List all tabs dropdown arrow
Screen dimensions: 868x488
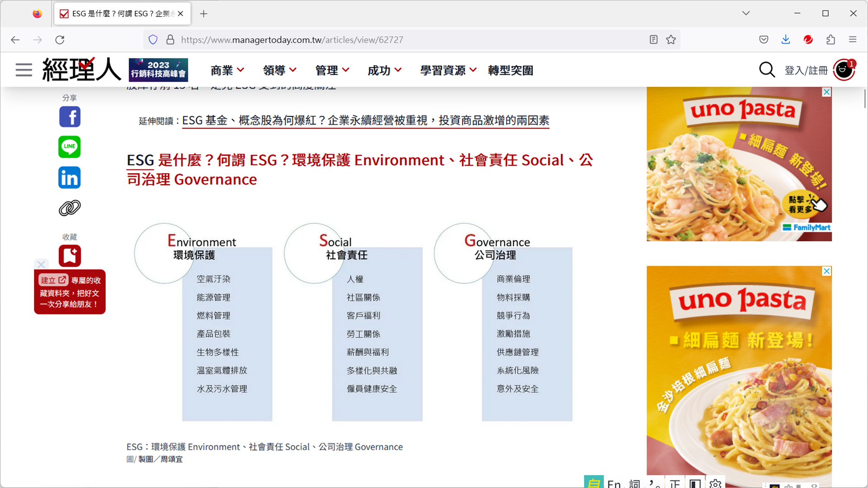[x=746, y=14]
